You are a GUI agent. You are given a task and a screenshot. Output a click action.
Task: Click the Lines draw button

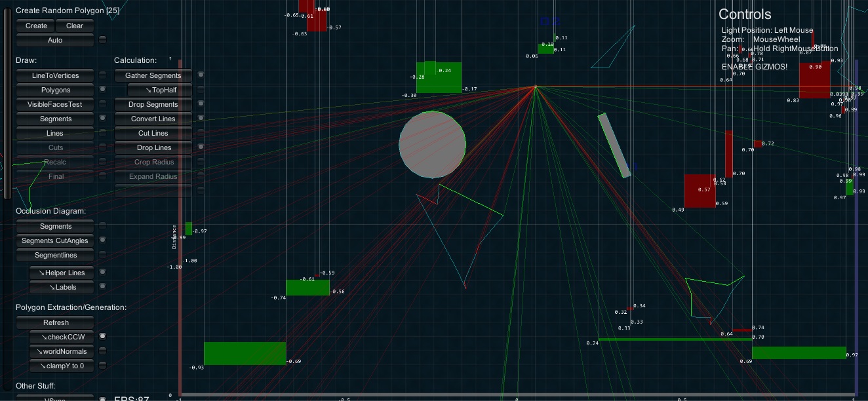point(55,134)
